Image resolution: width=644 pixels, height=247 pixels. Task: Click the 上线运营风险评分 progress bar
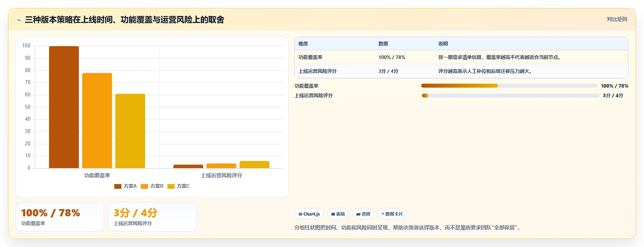click(x=511, y=96)
